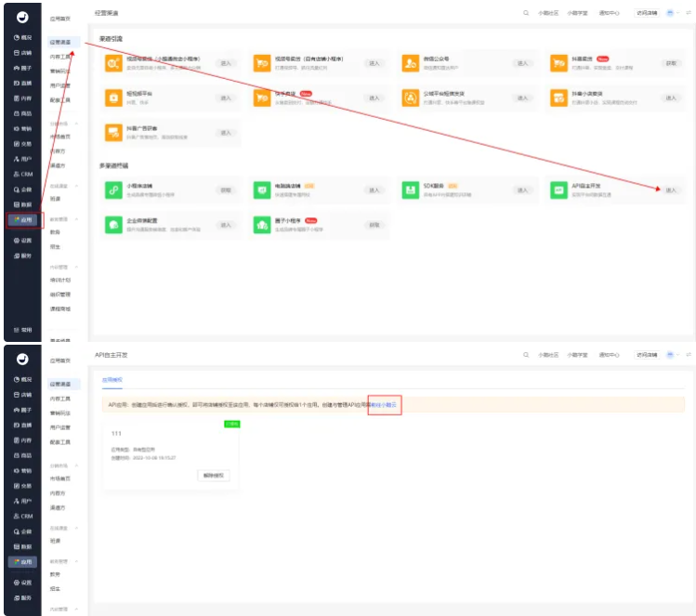
Task: Click 进入 on the 企业微信配置 card
Action: click(226, 225)
